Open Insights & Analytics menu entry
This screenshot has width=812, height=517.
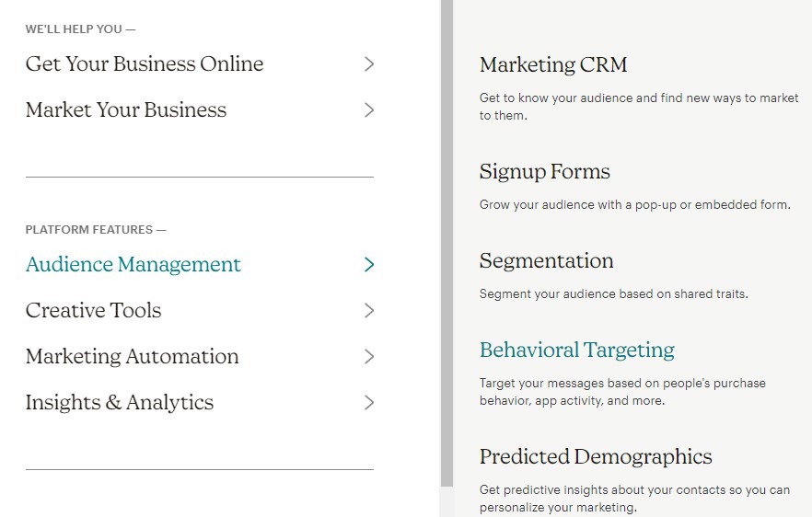(119, 403)
